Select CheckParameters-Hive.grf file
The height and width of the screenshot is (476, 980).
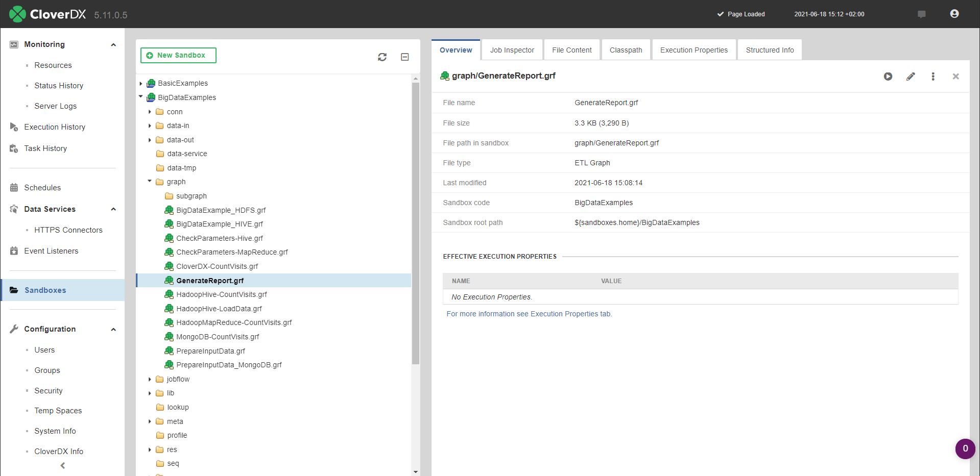point(220,238)
